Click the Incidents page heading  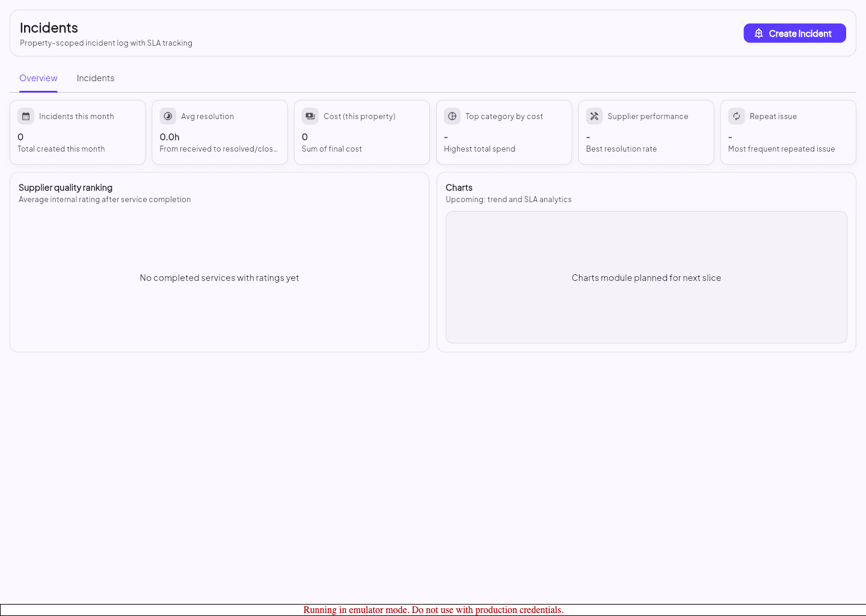click(x=49, y=28)
